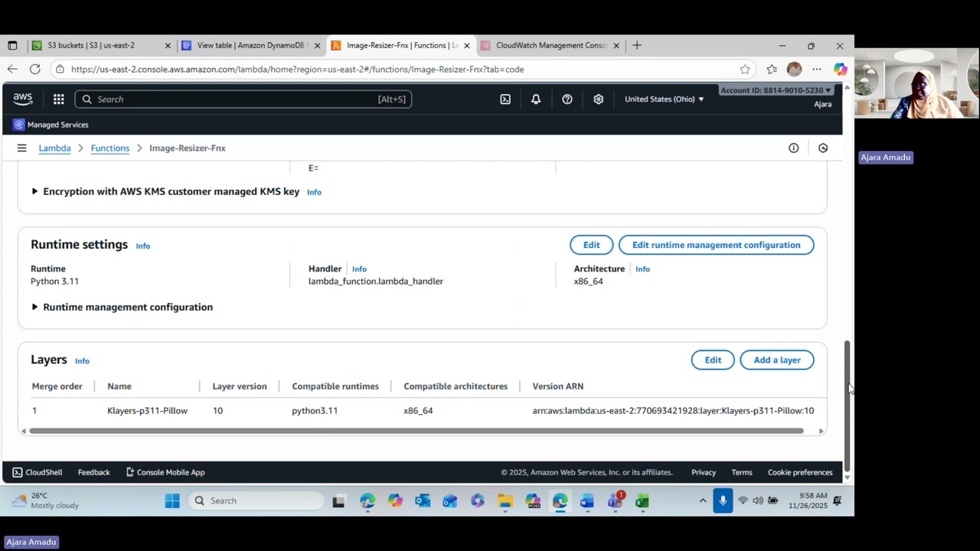Open Info link next to Encryption section
Screen dimensions: 980x551
click(314, 192)
